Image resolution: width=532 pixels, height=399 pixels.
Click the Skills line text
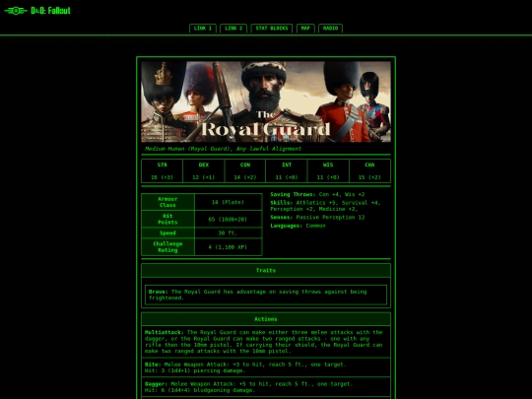[325, 206]
